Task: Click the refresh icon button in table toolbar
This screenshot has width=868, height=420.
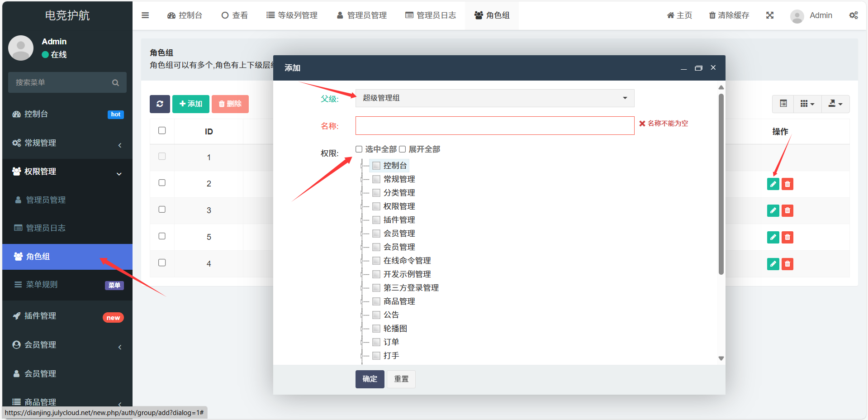Action: coord(160,104)
